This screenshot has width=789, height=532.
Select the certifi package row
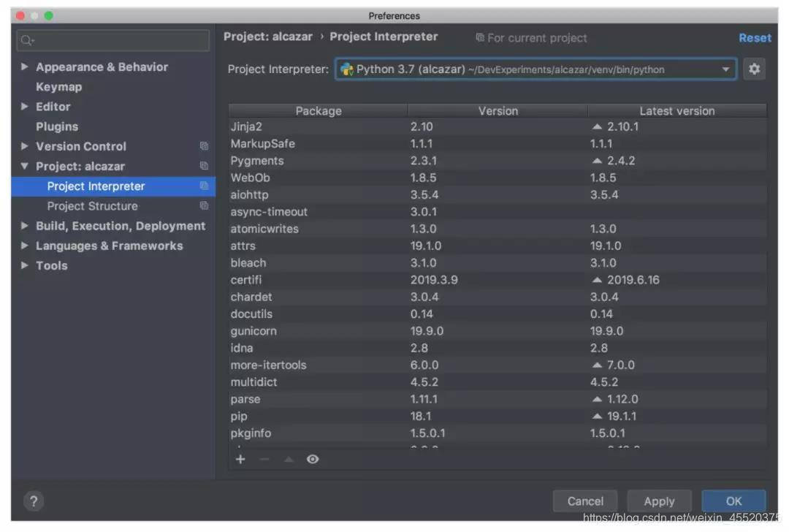coord(498,280)
